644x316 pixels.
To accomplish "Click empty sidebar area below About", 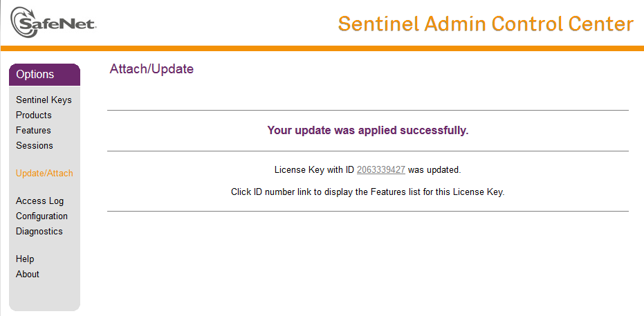I will [44, 295].
